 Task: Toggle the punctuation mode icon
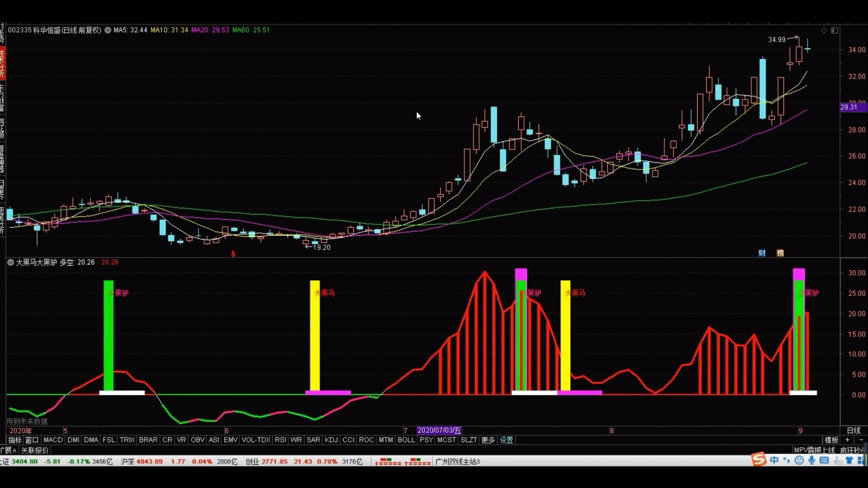pos(787,460)
